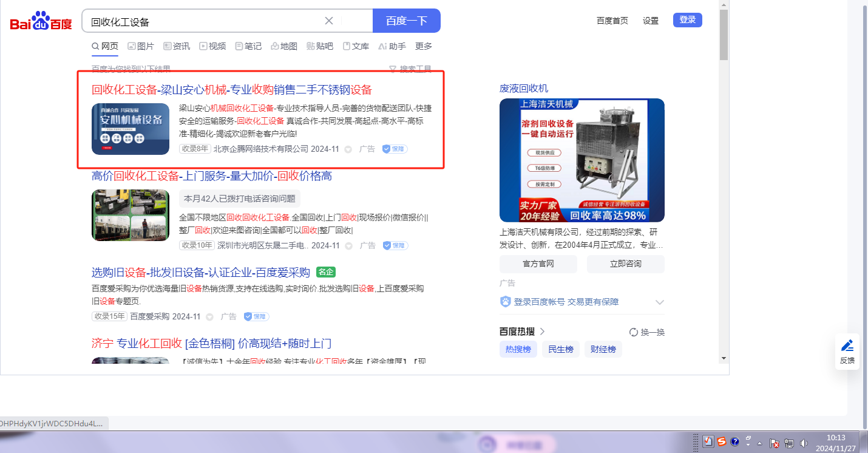
Task: Click the Sogou input method tray icon
Action: click(721, 442)
